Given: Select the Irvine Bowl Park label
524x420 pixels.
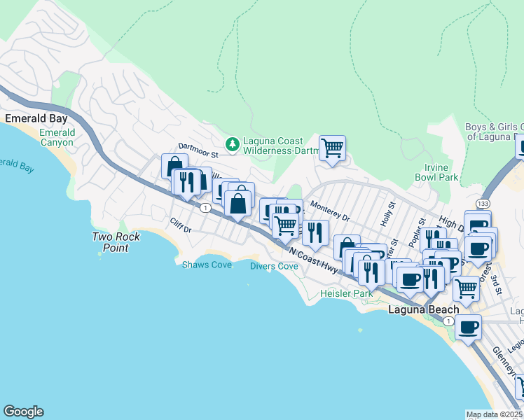Looking at the screenshot, I should pyautogui.click(x=436, y=172).
